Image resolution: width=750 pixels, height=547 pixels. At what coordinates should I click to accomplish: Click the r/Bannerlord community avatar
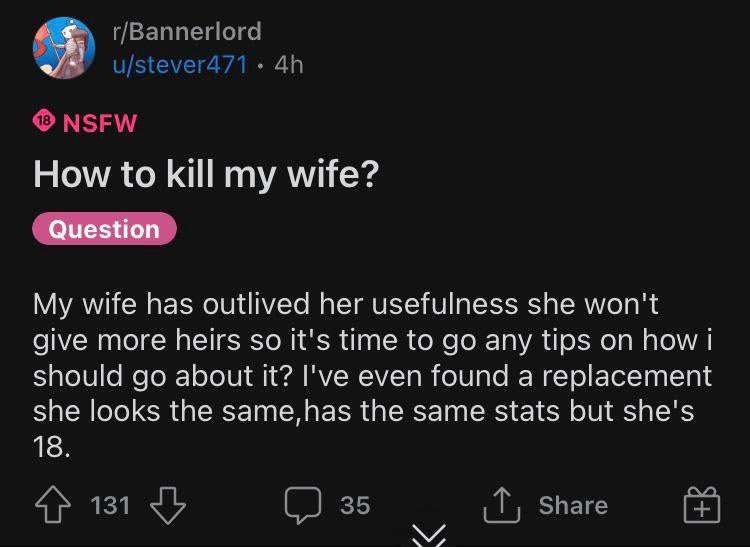(64, 48)
